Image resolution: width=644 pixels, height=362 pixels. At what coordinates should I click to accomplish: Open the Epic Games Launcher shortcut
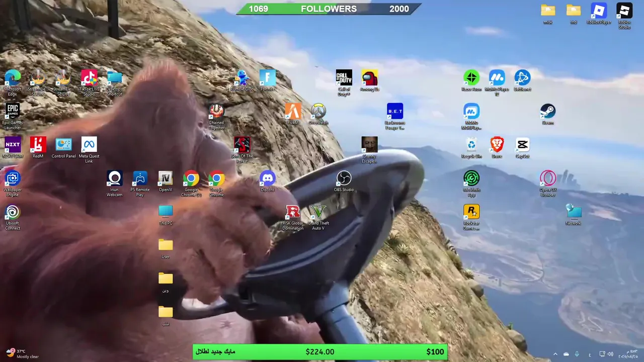(13, 117)
